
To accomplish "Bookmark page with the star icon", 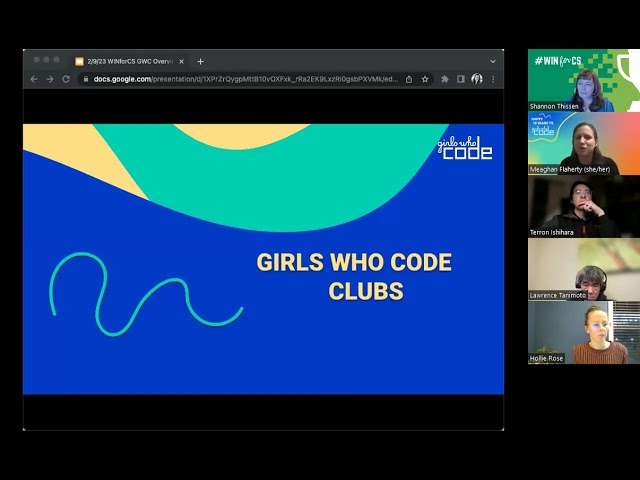I will point(425,79).
